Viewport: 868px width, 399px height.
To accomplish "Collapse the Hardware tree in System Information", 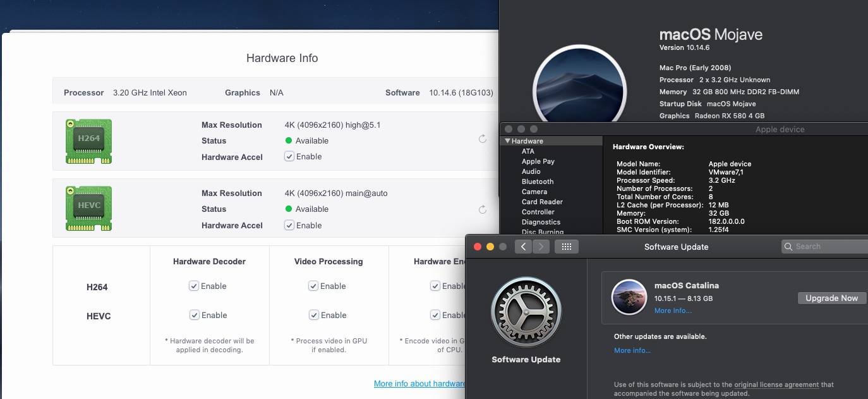I will [507, 141].
